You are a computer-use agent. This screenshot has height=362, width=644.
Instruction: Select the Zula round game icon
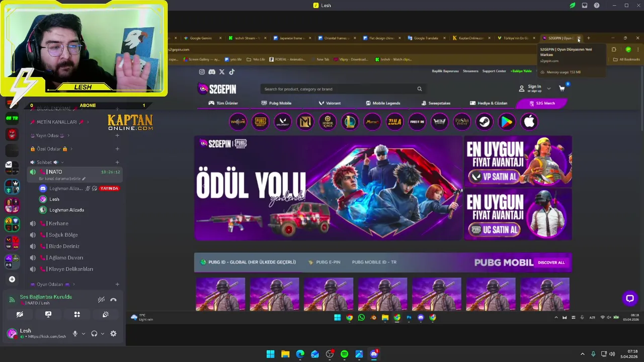pyautogui.click(x=394, y=122)
